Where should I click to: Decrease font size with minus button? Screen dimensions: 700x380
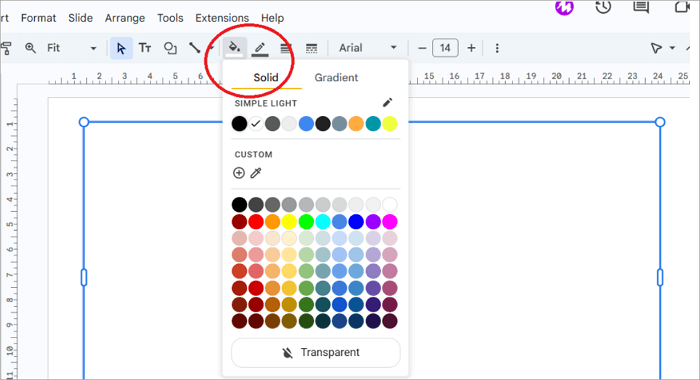click(422, 48)
